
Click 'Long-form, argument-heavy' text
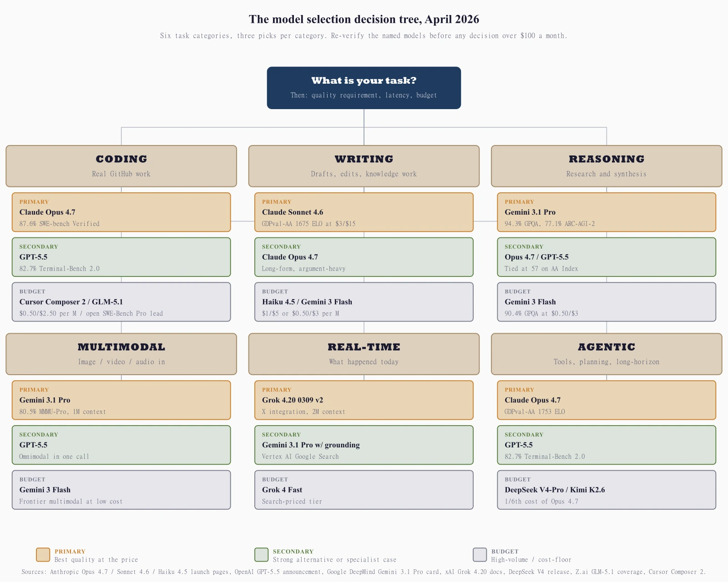point(304,269)
